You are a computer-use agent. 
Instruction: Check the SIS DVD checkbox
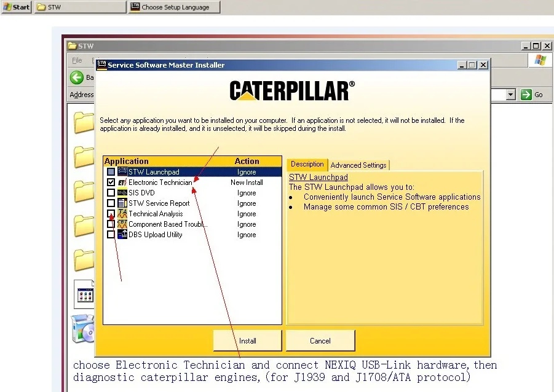pyautogui.click(x=111, y=193)
